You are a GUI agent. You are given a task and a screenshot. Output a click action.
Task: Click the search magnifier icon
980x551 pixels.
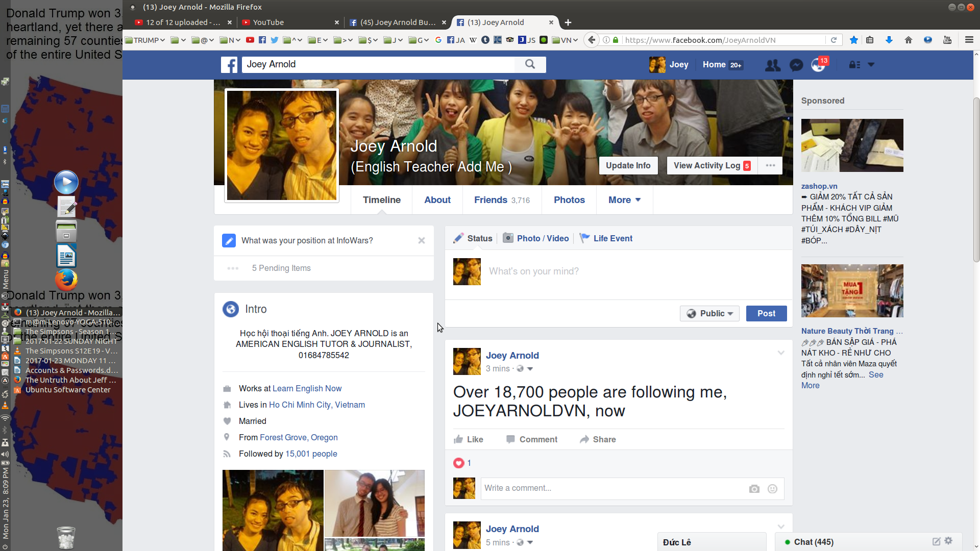(x=530, y=64)
